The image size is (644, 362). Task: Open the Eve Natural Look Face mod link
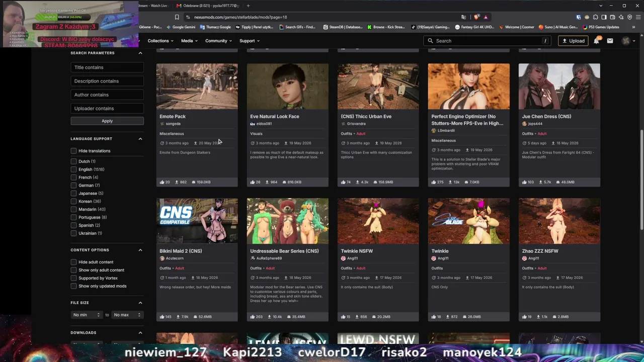click(275, 116)
